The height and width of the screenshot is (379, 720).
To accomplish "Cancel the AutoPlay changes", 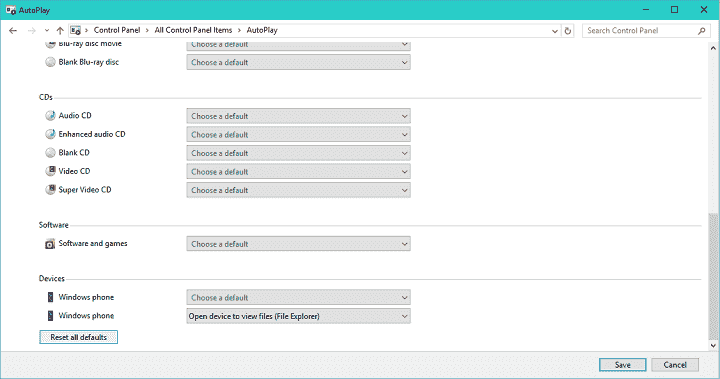I will pos(675,365).
